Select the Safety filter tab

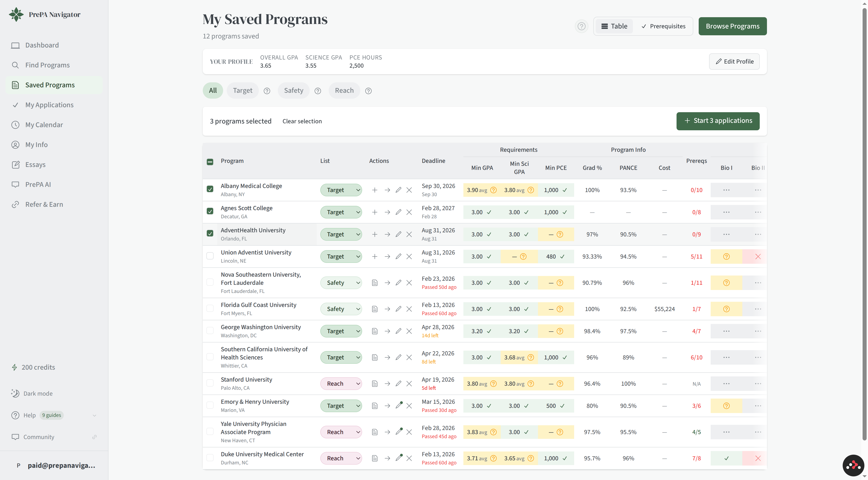[x=293, y=90]
